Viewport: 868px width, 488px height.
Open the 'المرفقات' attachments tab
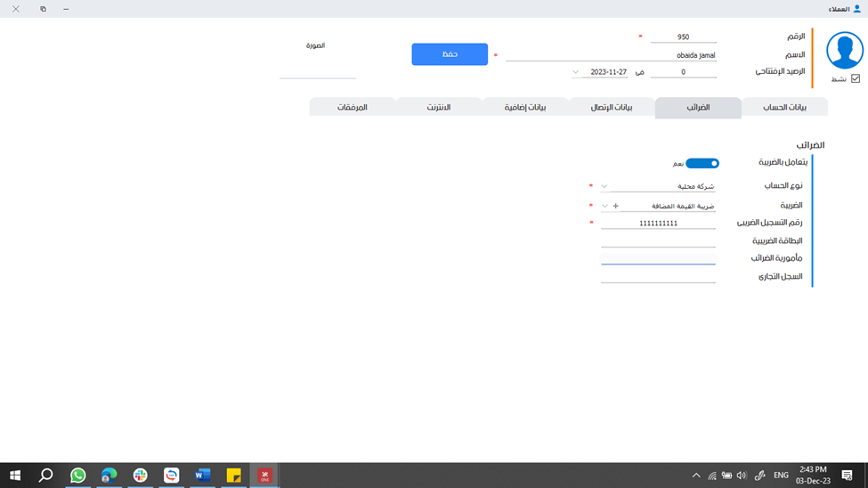pos(352,108)
